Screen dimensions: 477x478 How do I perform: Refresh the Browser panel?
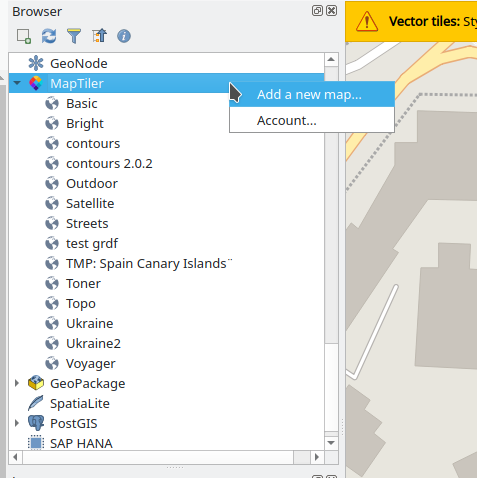(49, 36)
